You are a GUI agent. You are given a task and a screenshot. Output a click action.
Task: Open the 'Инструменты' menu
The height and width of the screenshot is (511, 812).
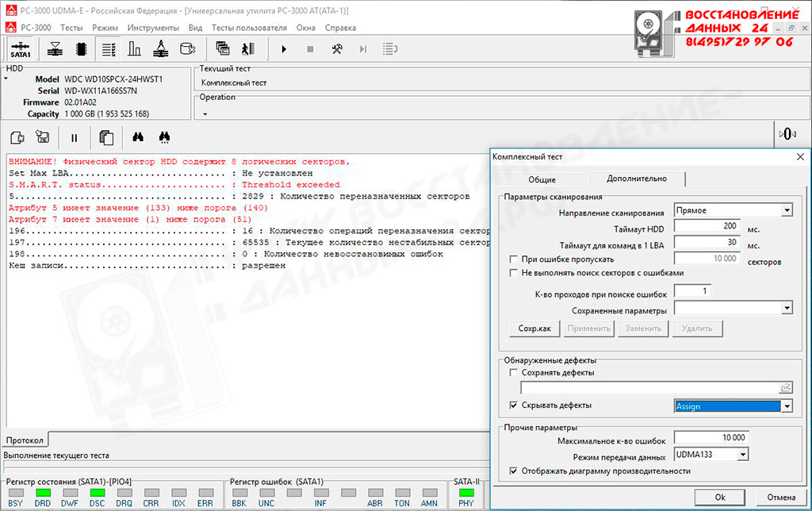[x=152, y=28]
